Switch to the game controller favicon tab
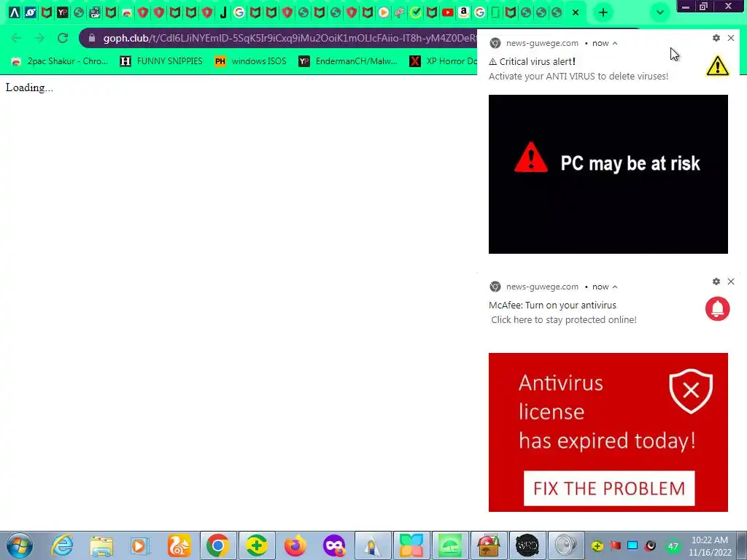 tap(399, 12)
